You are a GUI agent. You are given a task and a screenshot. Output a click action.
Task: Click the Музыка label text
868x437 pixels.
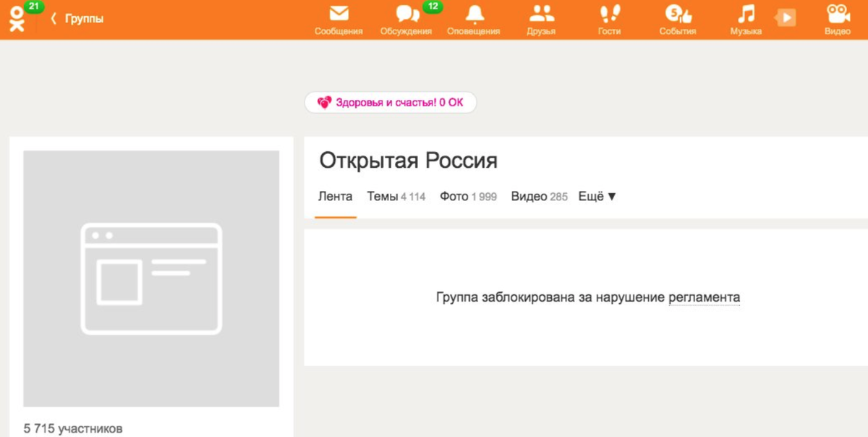click(746, 31)
